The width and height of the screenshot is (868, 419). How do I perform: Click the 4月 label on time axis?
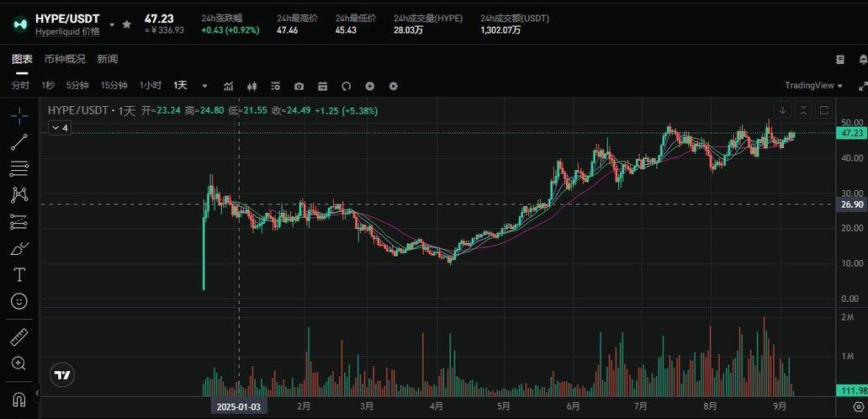coord(437,406)
